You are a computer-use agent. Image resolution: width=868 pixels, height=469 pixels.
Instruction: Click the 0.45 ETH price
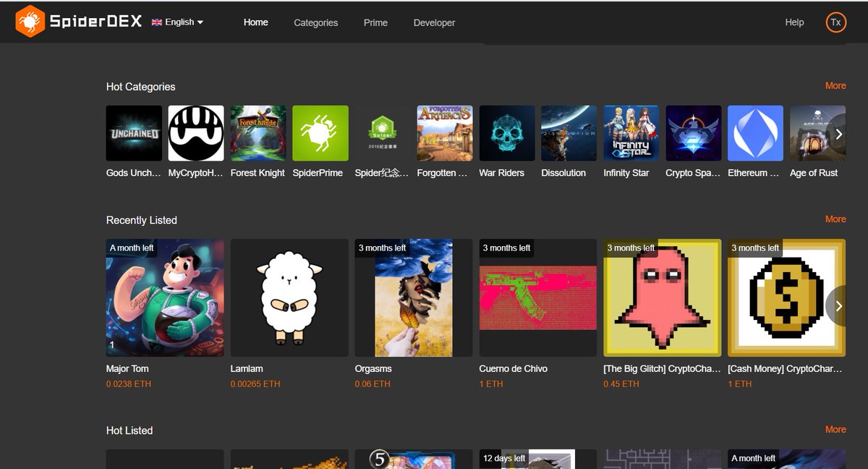click(x=621, y=384)
